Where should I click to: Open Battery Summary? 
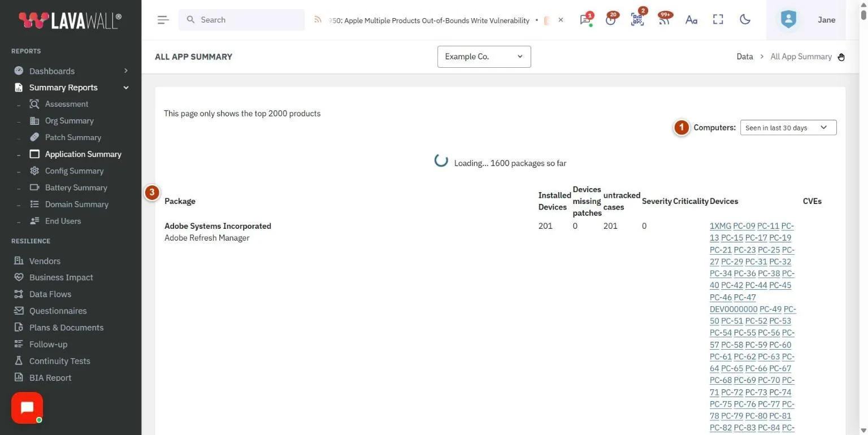(x=76, y=188)
